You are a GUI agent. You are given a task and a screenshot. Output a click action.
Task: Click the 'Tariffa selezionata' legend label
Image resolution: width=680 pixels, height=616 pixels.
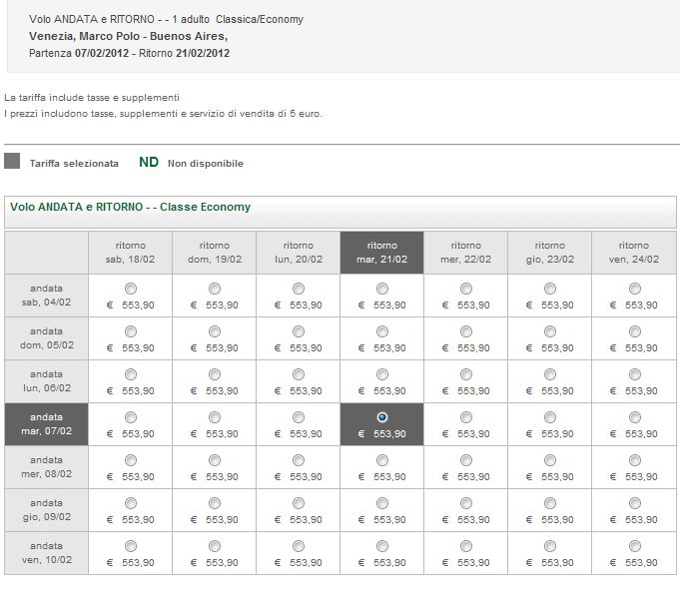[x=74, y=164]
